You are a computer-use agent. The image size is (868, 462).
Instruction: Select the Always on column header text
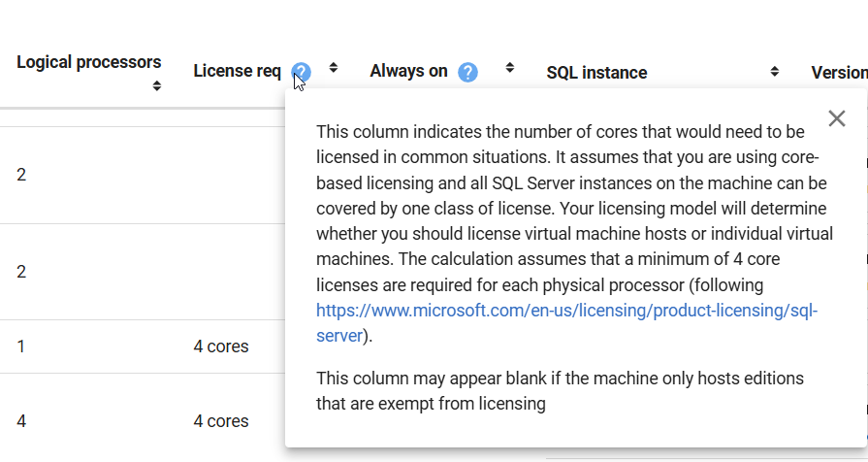coord(408,71)
